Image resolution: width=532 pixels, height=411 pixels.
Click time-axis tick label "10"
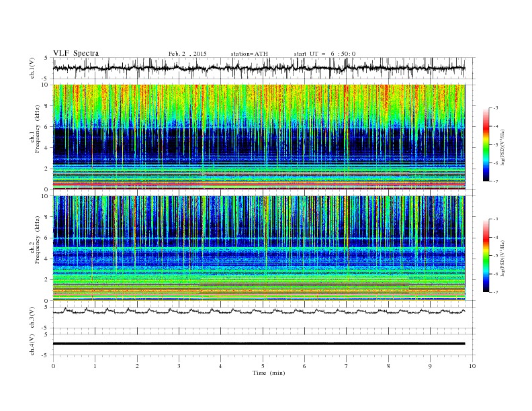point(472,366)
